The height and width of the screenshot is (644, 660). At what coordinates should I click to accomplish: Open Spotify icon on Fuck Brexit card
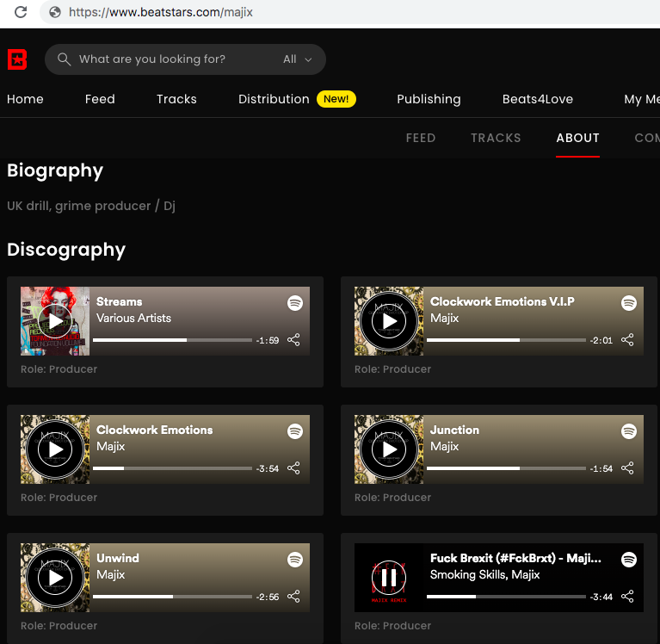[629, 560]
